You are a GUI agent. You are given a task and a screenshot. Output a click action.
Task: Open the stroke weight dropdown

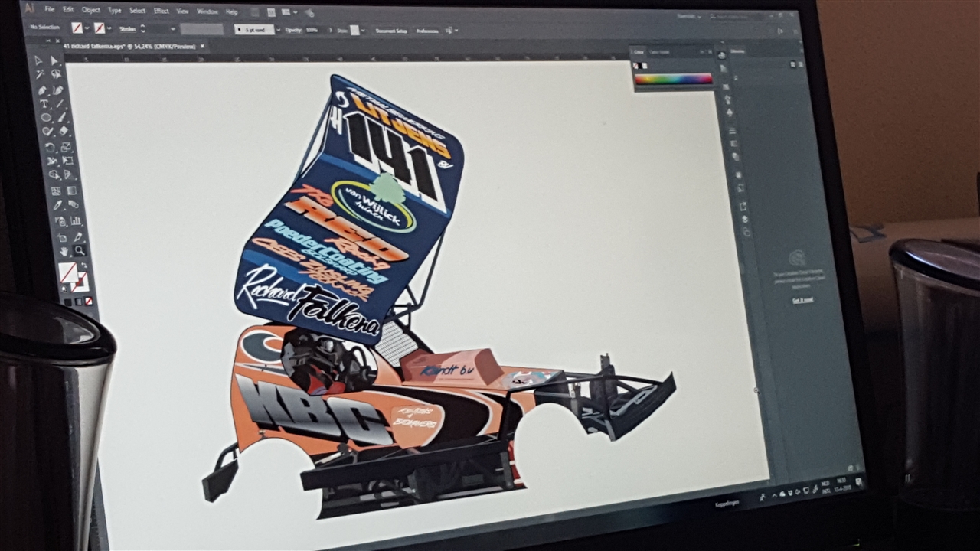(x=173, y=28)
